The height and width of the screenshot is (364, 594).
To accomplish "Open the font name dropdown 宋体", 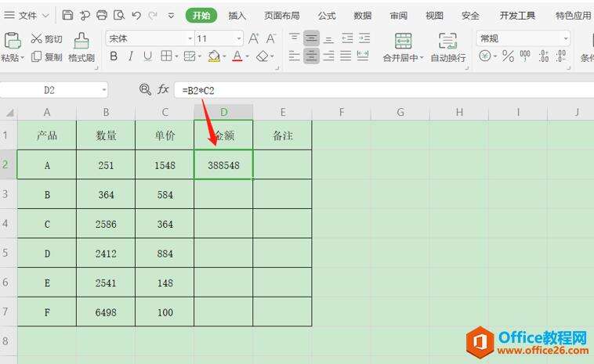I will tap(190, 38).
